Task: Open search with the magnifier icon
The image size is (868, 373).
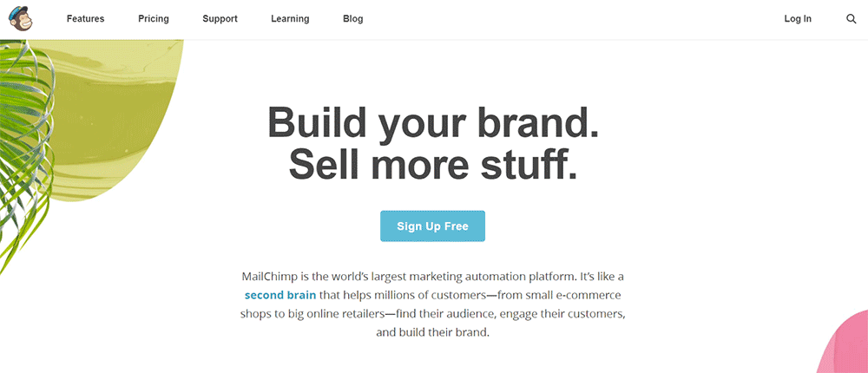Action: tap(851, 19)
